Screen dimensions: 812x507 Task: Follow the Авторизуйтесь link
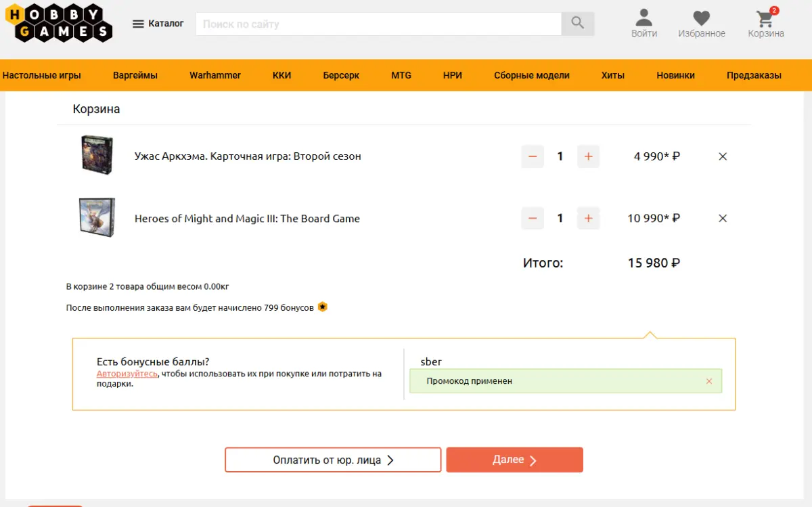pos(127,374)
